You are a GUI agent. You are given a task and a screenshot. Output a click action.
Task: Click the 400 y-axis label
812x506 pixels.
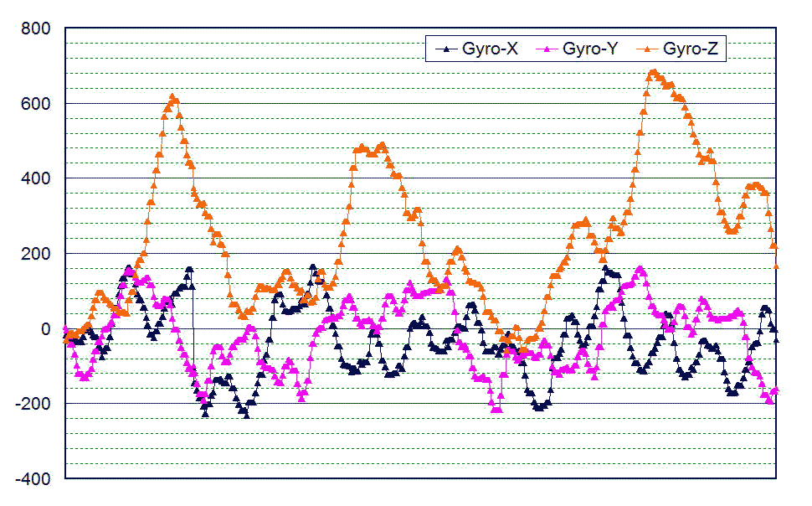point(35,178)
